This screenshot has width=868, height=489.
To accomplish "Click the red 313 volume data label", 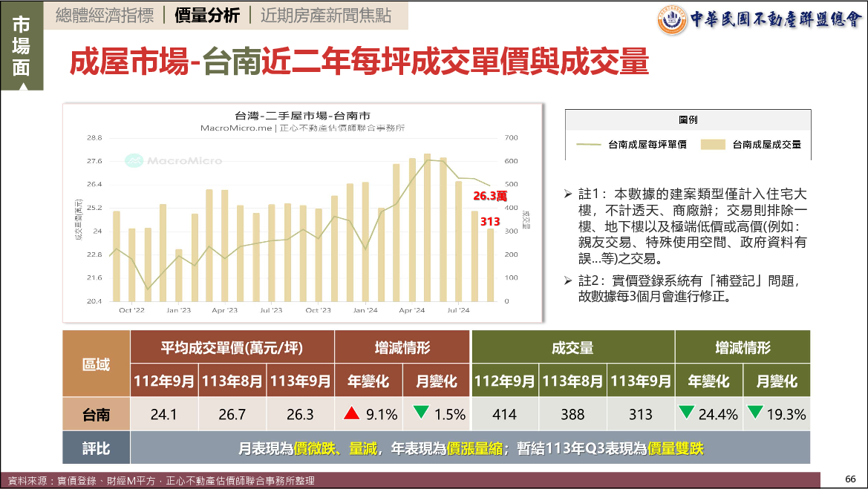I will 490,221.
